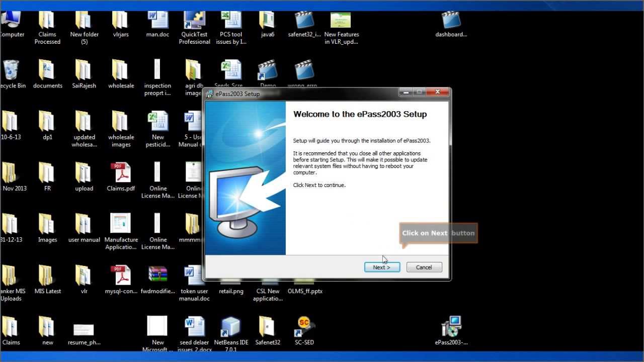
Task: Cancel the ePass2003 Setup wizard
Action: click(424, 267)
